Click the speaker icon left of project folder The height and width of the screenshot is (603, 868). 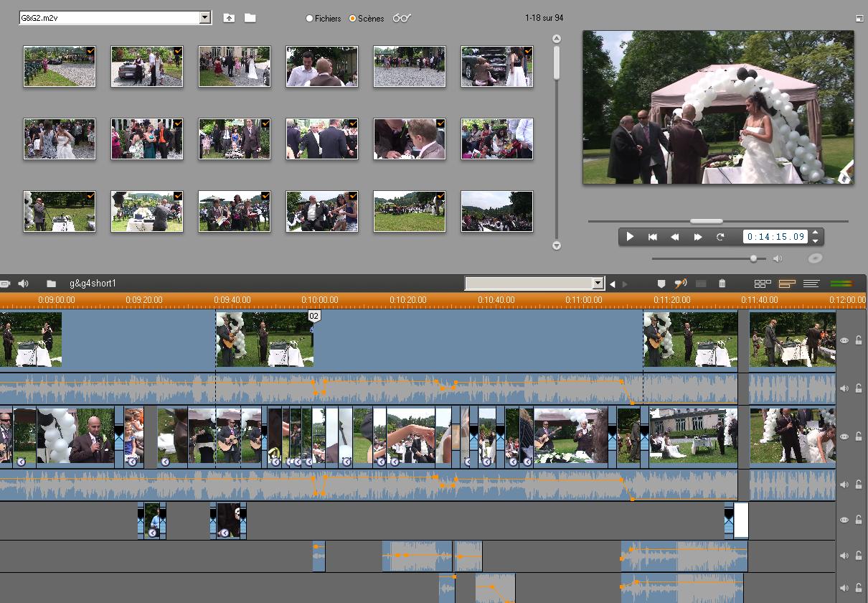24,284
